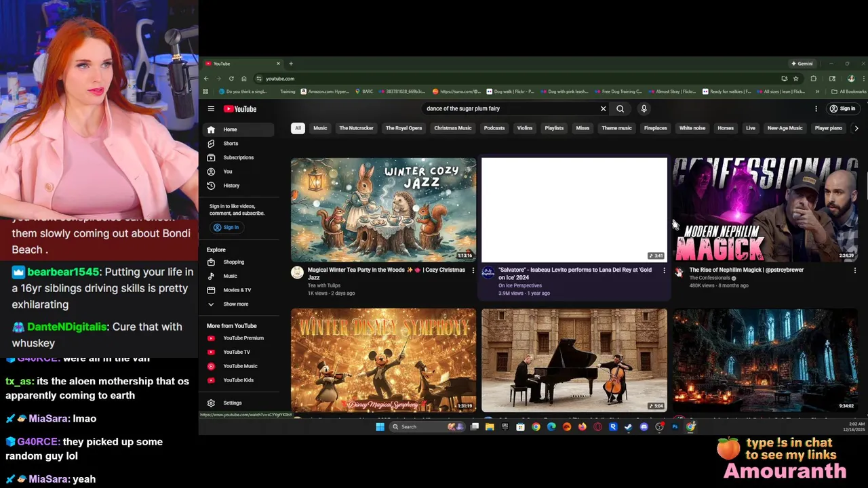868x488 pixels.
Task: Select the All filter chip
Action: point(298,128)
